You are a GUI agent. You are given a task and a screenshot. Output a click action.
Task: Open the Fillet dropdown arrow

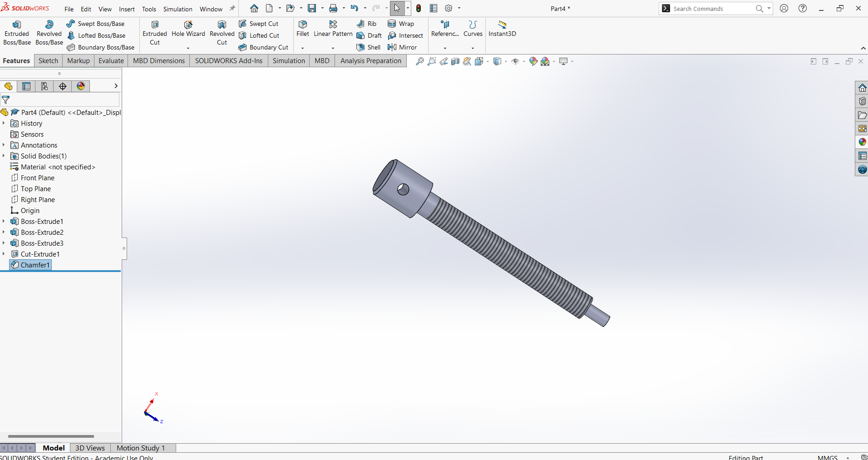pyautogui.click(x=302, y=48)
